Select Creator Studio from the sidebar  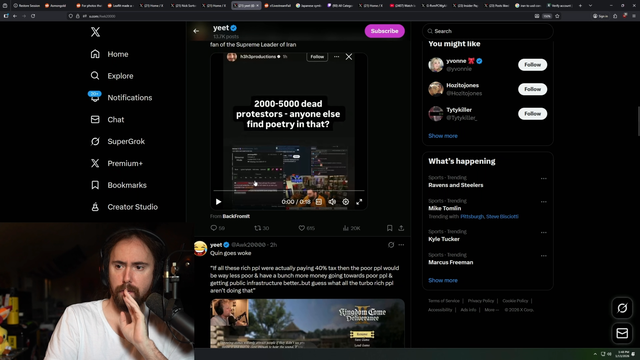point(124,207)
